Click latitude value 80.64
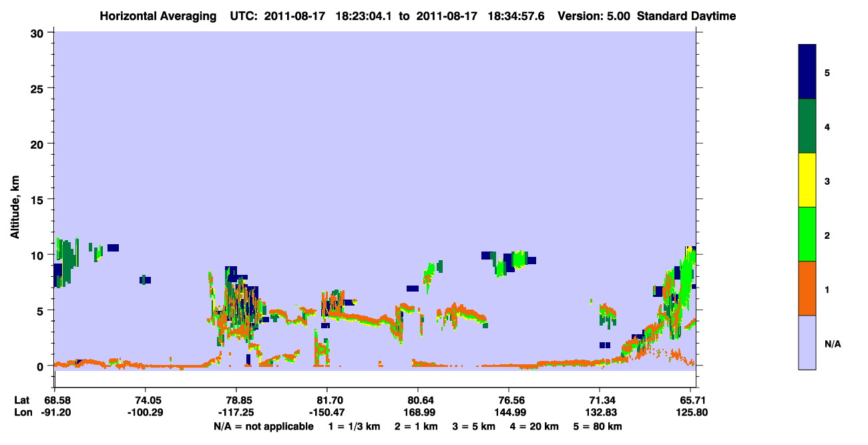Screen dimensions: 868x445 click(x=418, y=400)
